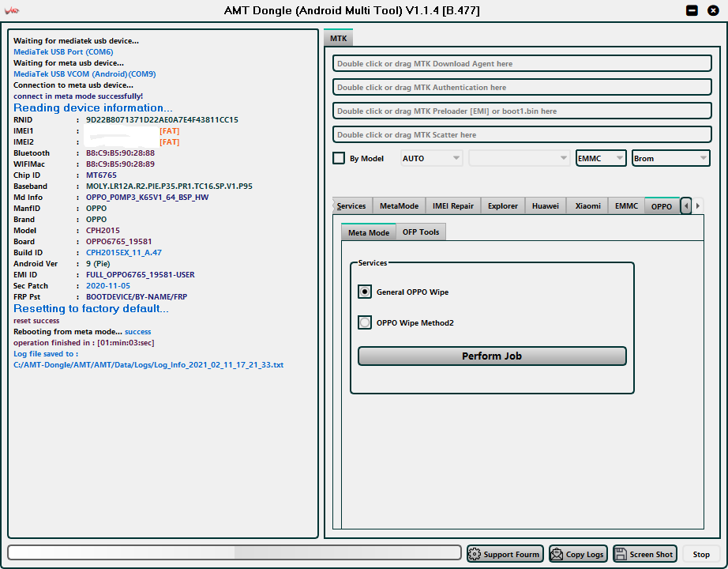Click the Perform Job button

(492, 356)
